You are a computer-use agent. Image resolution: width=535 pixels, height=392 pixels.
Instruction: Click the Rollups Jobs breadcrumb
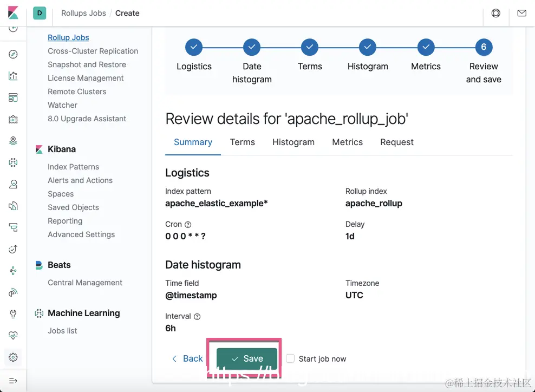pos(83,13)
